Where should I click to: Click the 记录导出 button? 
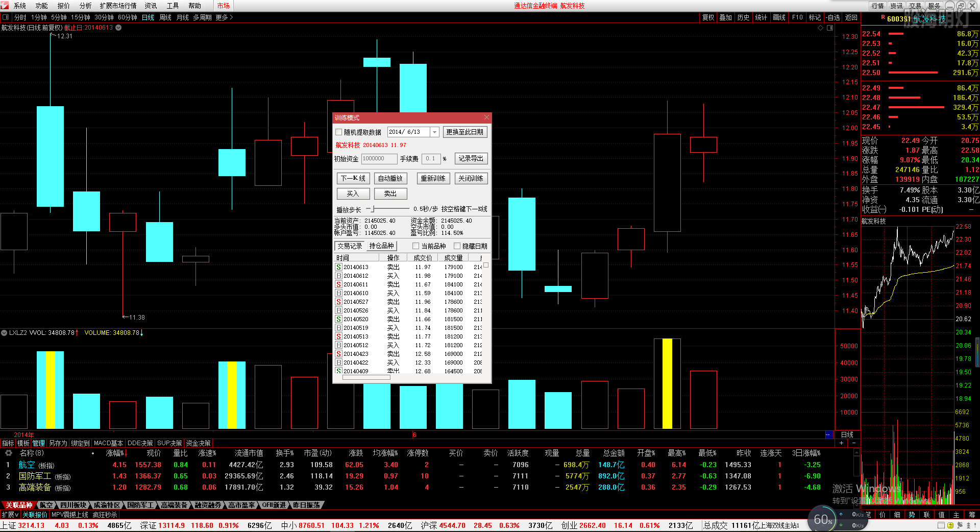coord(471,159)
